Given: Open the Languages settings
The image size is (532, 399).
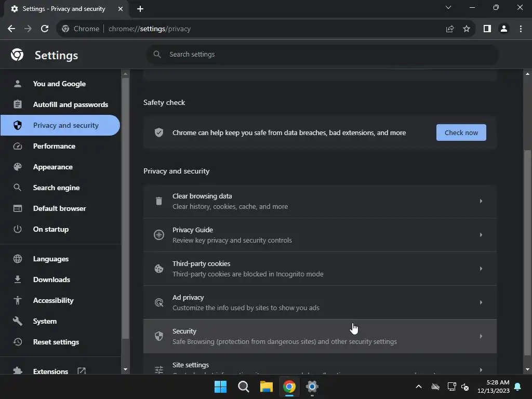Looking at the screenshot, I should (x=60, y=259).
